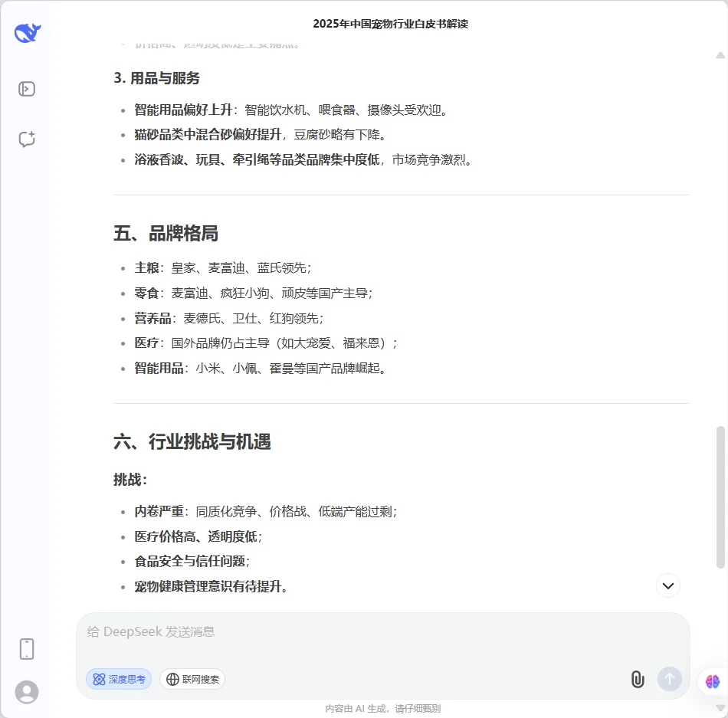This screenshot has height=718, width=728.
Task: Jump to bottom with the down-chevron button
Action: pos(668,585)
